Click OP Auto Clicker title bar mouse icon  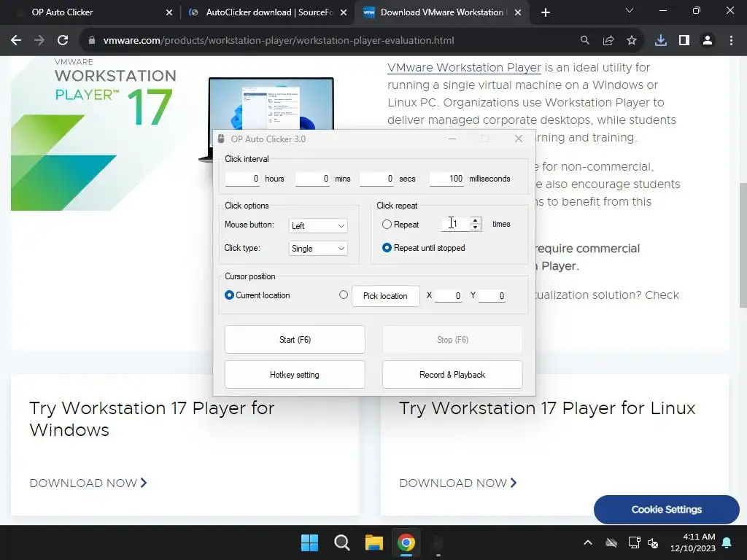[221, 139]
